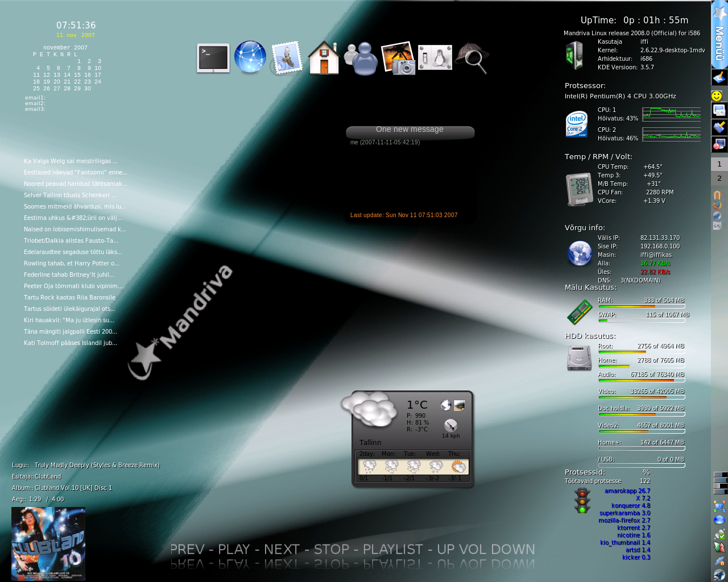Click the RAM stick memory icon
Screen dimensions: 728x582
click(580, 312)
